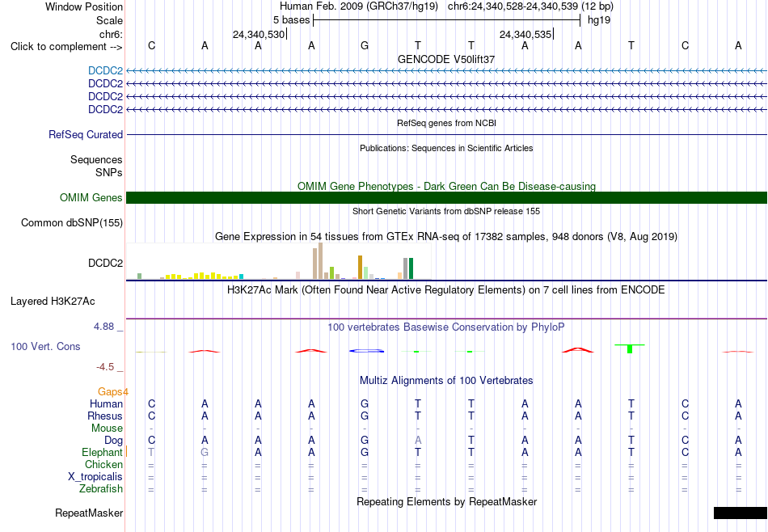Click the 'RefSeq genes from NCBI' title
This screenshot has height=532, width=768.
click(446, 123)
